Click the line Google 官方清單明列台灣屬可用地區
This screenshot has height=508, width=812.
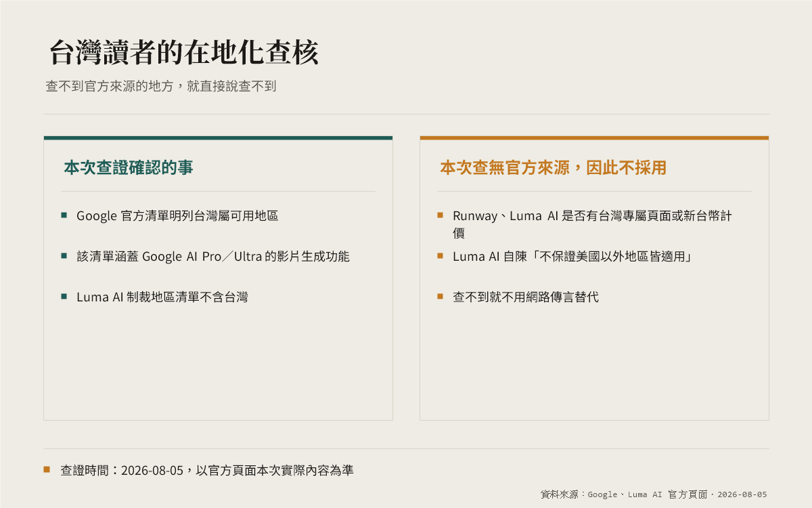coord(177,216)
